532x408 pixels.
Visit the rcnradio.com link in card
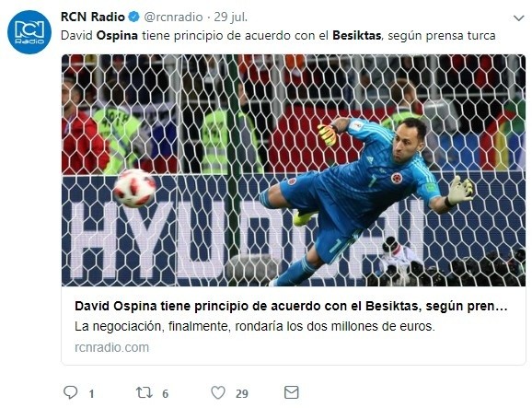coord(111,347)
